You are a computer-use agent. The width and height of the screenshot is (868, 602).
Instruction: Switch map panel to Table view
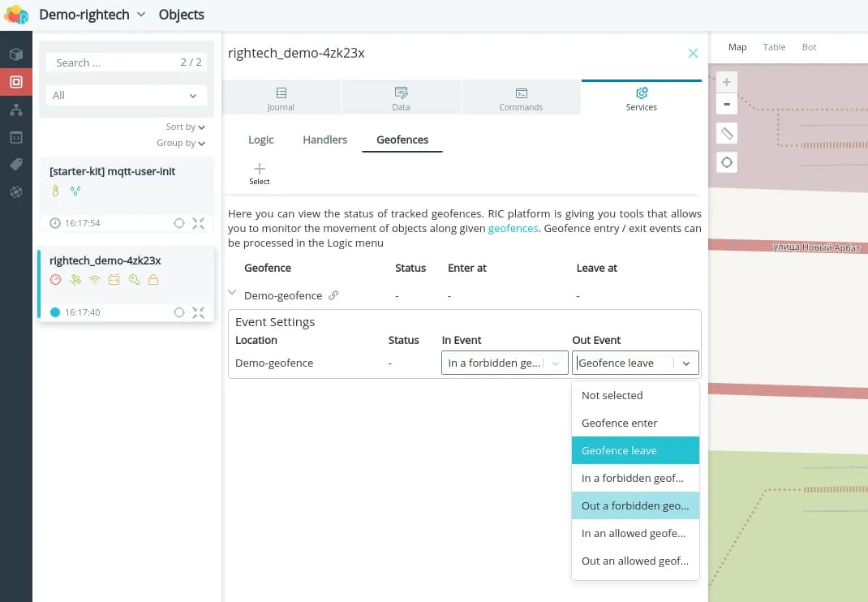[x=774, y=47]
